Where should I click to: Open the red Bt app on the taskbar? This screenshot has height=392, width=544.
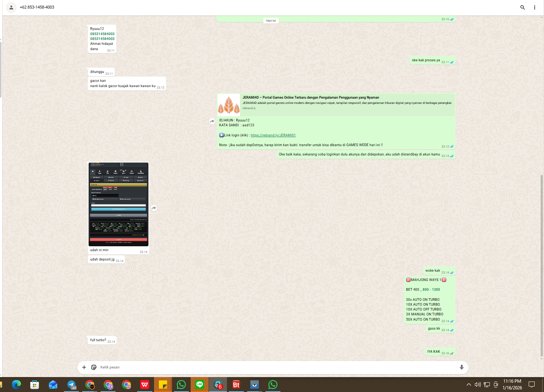point(236,385)
